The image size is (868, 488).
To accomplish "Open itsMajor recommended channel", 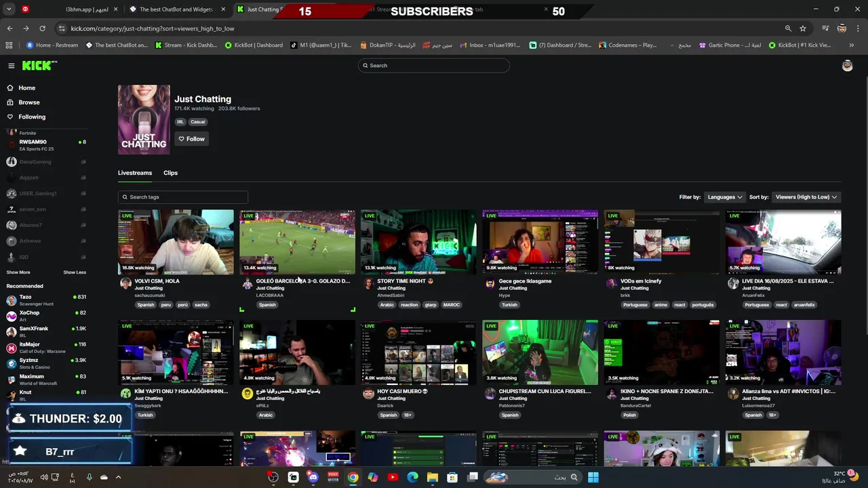I will (46, 348).
